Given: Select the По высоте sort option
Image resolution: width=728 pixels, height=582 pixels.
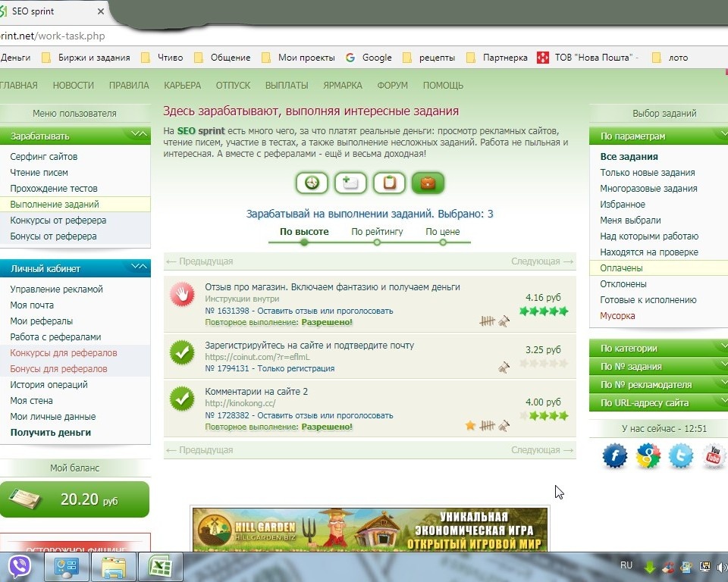Looking at the screenshot, I should pyautogui.click(x=304, y=232).
